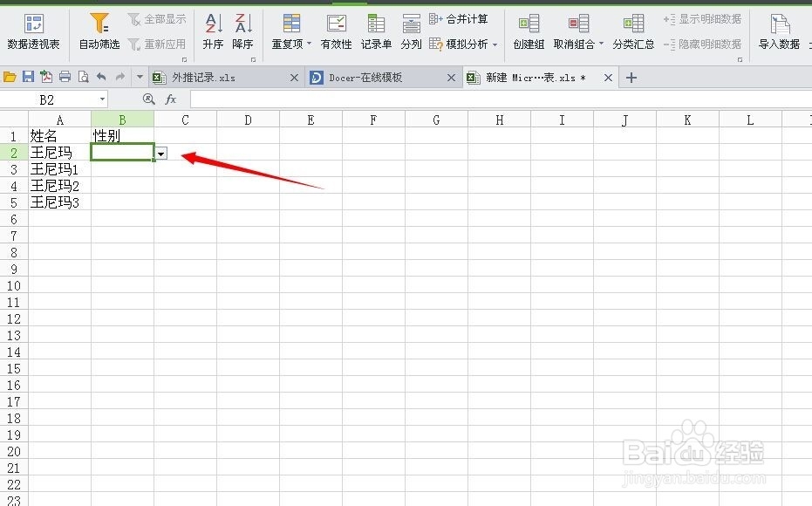Image resolution: width=812 pixels, height=506 pixels.
Task: Click the print preview icon
Action: coord(83,77)
